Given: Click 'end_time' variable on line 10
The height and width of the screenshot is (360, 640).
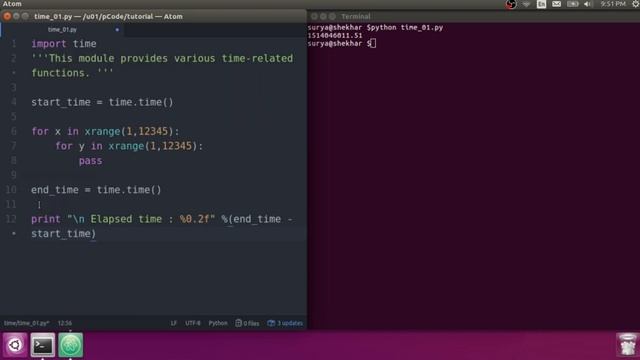Looking at the screenshot, I should click(55, 190).
